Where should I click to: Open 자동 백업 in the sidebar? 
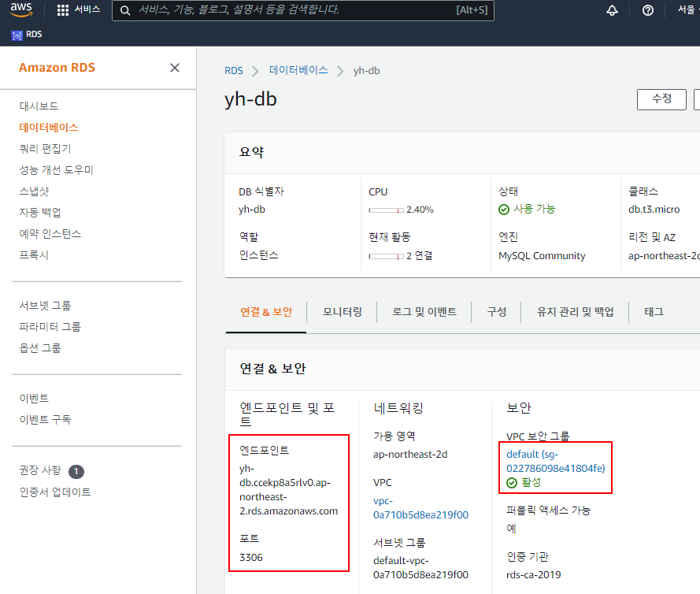click(39, 212)
